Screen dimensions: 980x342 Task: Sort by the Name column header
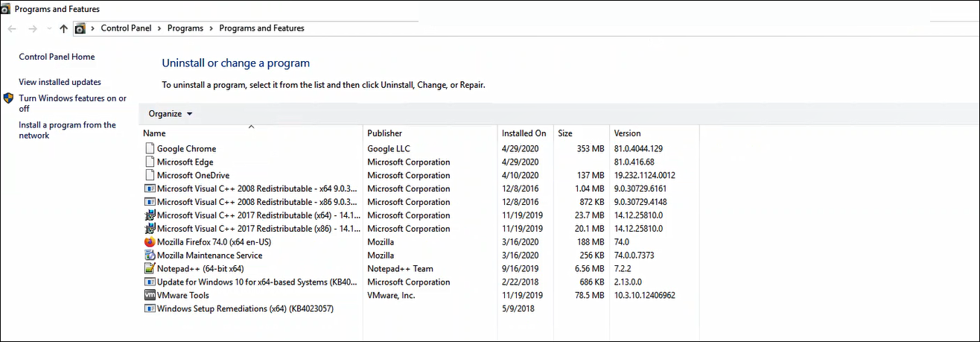252,133
